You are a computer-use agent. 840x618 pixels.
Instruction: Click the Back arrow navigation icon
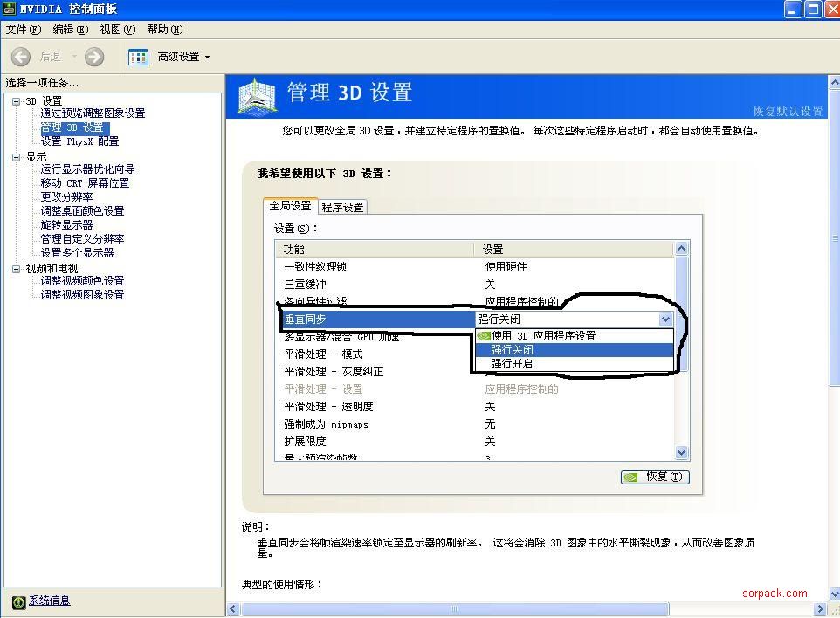(x=21, y=57)
